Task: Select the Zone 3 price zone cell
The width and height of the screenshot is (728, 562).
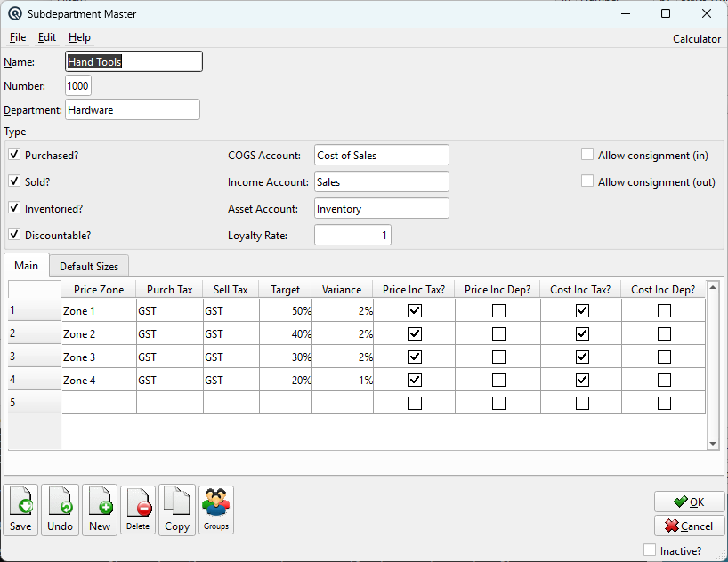Action: 99,357
